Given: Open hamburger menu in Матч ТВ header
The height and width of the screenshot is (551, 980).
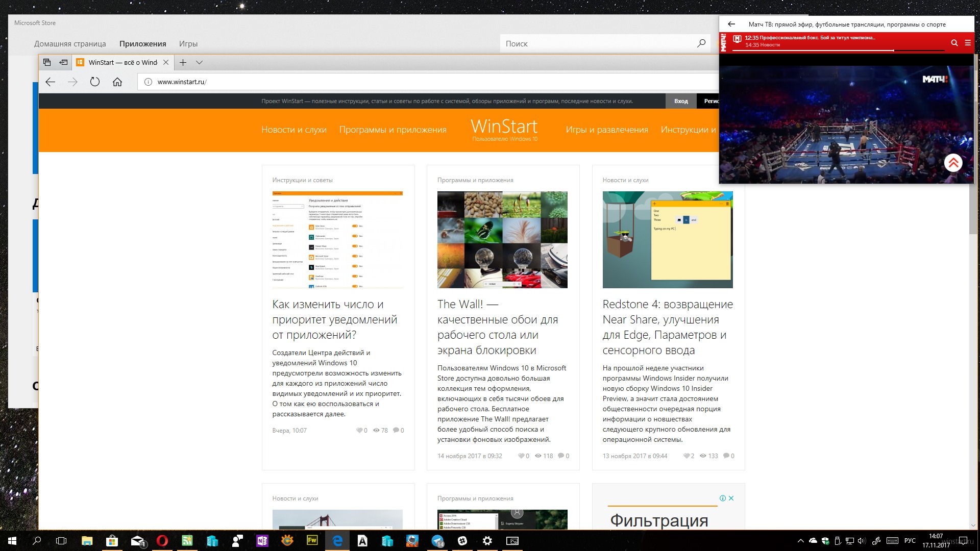Looking at the screenshot, I should click(968, 43).
